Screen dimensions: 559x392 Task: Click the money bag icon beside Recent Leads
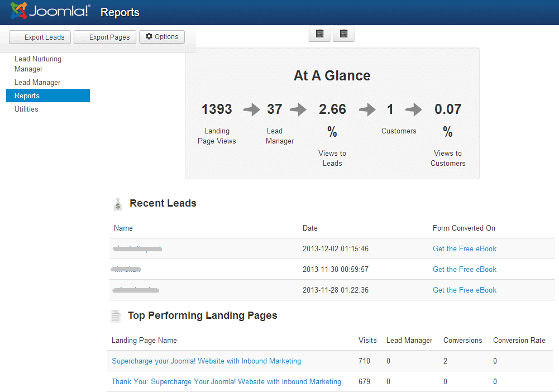click(x=118, y=204)
